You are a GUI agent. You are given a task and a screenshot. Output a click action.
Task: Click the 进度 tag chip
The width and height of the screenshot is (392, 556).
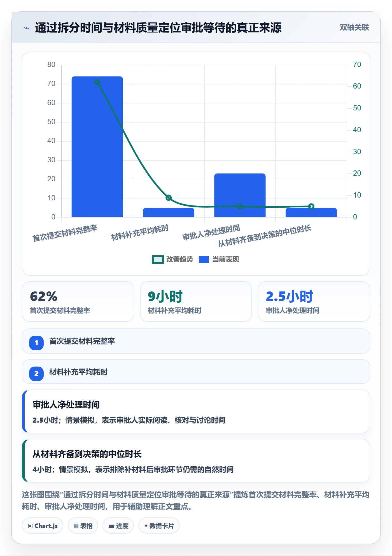118,526
